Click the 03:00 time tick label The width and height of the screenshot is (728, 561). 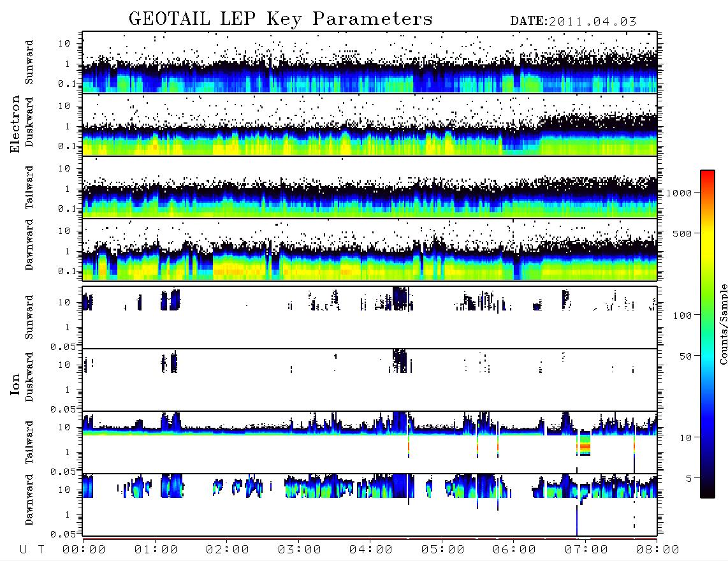[x=300, y=550]
